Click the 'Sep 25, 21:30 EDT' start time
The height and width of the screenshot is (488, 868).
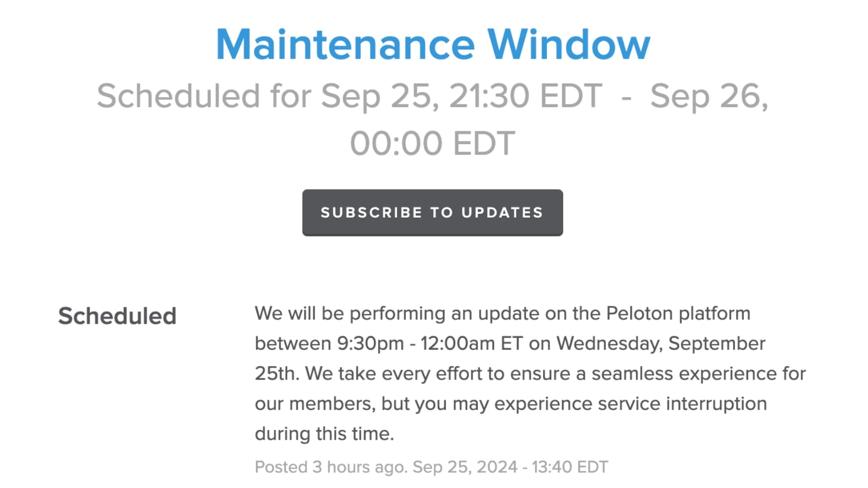click(461, 96)
